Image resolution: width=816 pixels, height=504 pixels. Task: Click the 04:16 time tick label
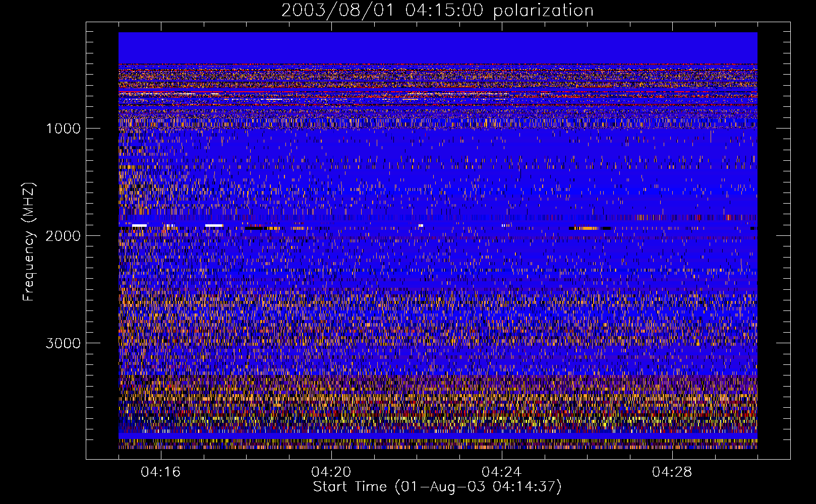pos(161,472)
